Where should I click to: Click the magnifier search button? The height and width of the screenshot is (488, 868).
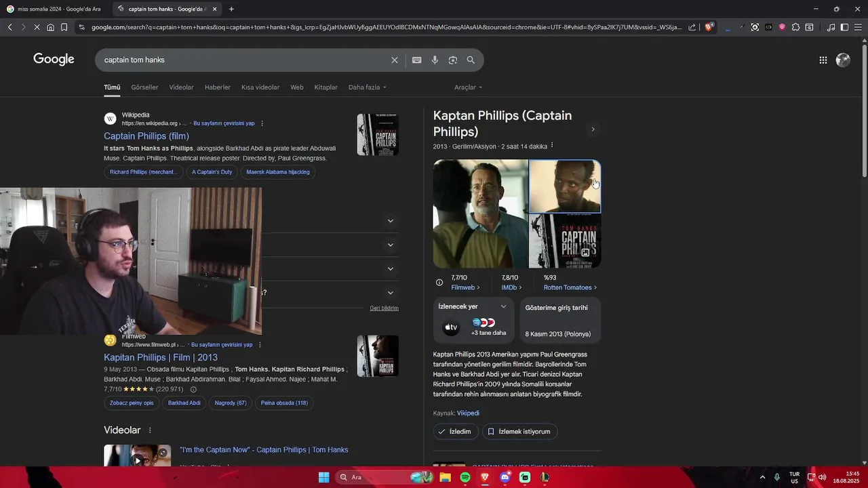471,60
